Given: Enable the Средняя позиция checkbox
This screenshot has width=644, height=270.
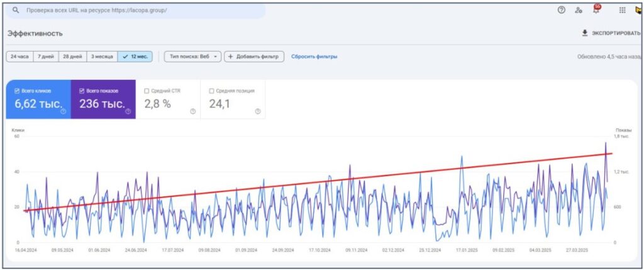Looking at the screenshot, I should [211, 91].
